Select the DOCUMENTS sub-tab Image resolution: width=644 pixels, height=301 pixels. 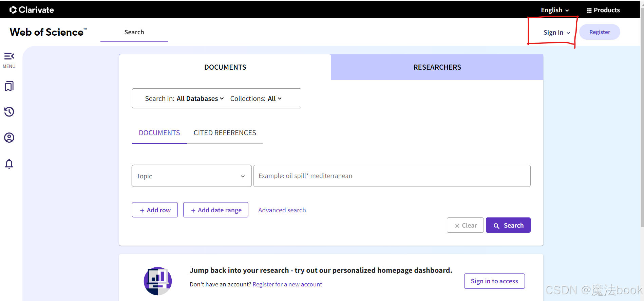coord(159,133)
